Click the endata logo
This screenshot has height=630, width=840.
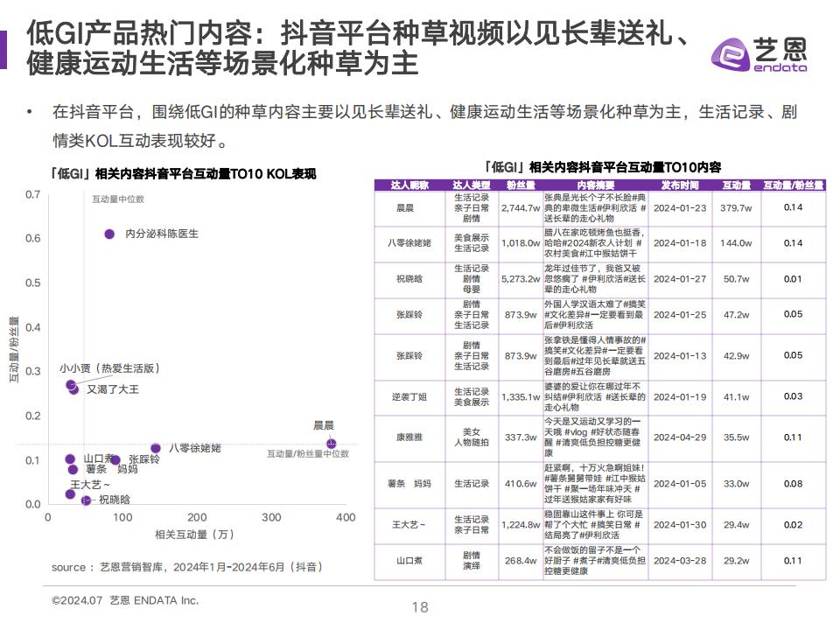click(759, 54)
